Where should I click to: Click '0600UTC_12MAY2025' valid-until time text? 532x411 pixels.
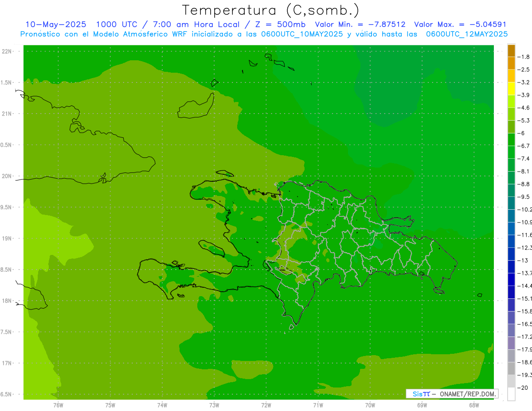(467, 34)
